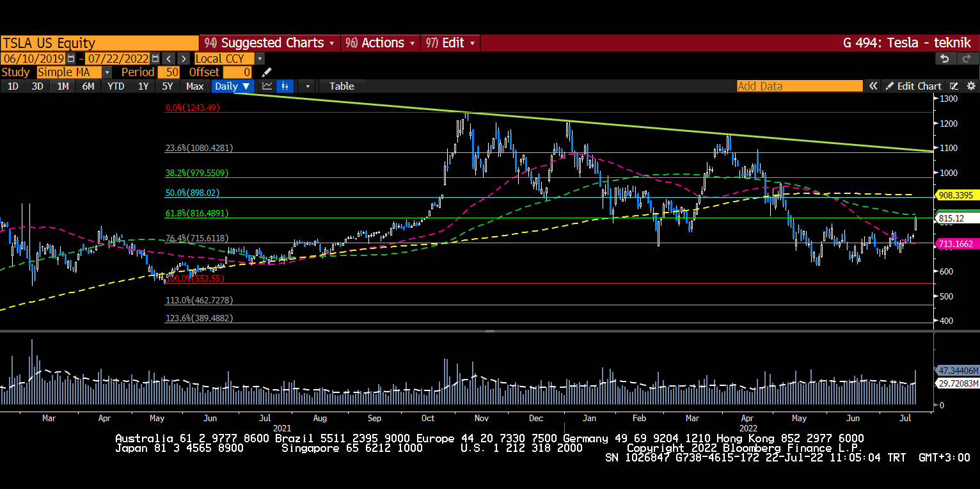Click the 815.12 last price label
This screenshot has width=980, height=489.
957,218
